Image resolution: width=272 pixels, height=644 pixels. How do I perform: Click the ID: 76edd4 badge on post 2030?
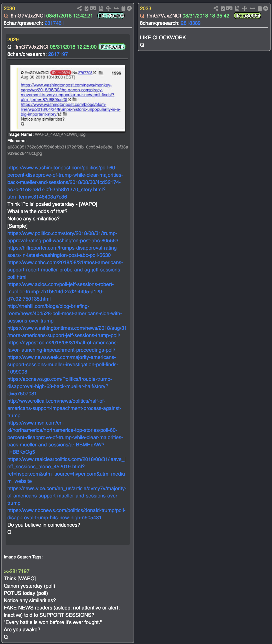coord(111,16)
